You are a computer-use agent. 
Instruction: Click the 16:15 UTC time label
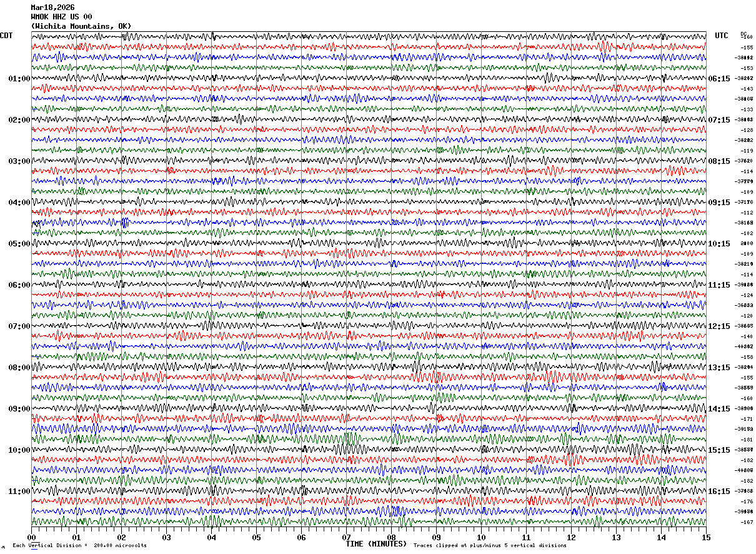(x=719, y=491)
